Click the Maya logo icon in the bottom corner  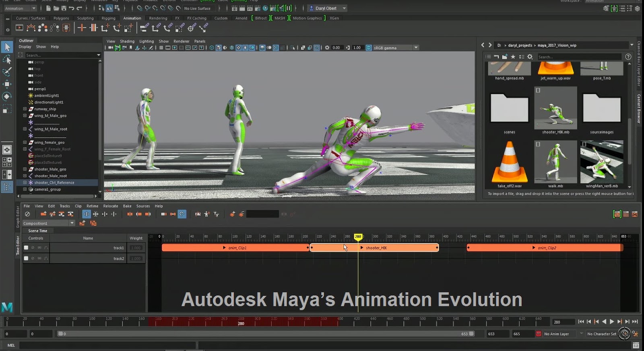pyautogui.click(x=7, y=307)
